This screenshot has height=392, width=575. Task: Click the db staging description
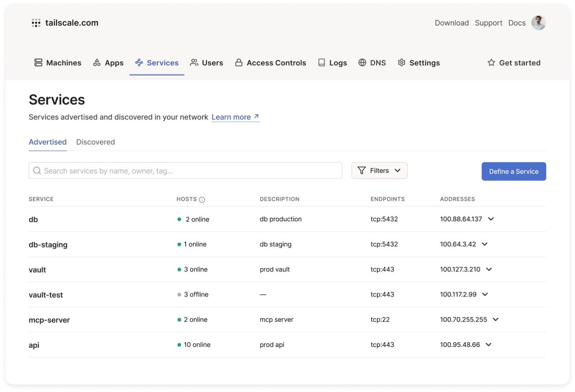pyautogui.click(x=276, y=244)
